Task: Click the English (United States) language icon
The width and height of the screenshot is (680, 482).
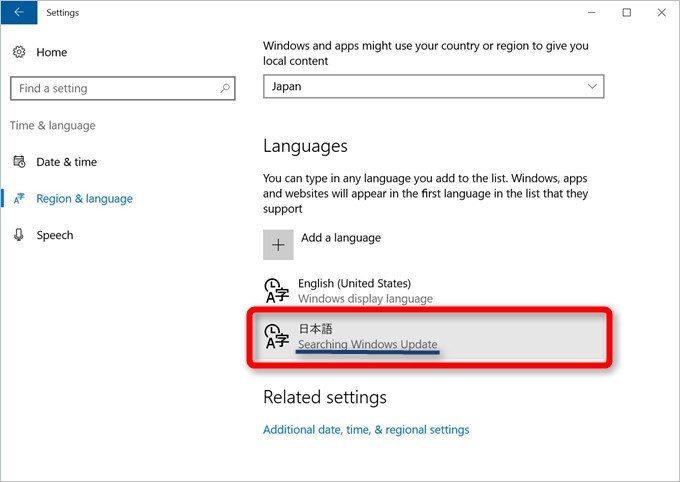Action: [x=277, y=291]
